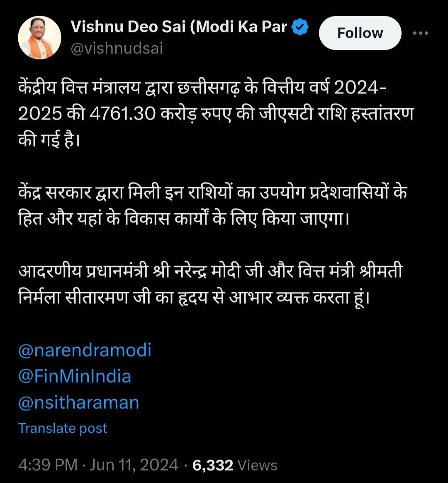Select the @narendramodi mention link
448x483 pixels.
coord(84,350)
